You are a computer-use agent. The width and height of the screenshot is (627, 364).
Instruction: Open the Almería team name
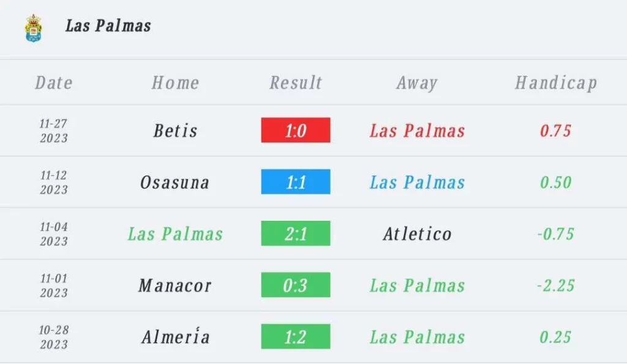[176, 337]
